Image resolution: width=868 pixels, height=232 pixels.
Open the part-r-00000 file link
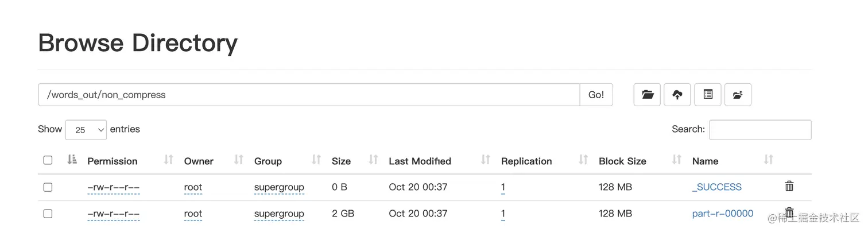(x=722, y=214)
